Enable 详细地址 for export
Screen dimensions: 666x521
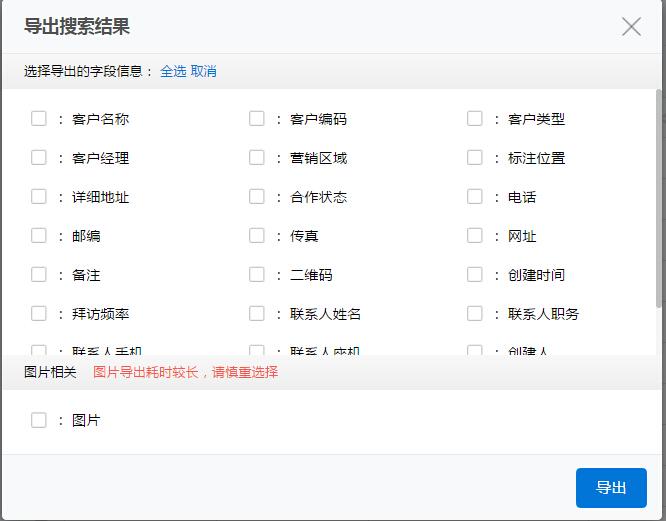pos(39,196)
